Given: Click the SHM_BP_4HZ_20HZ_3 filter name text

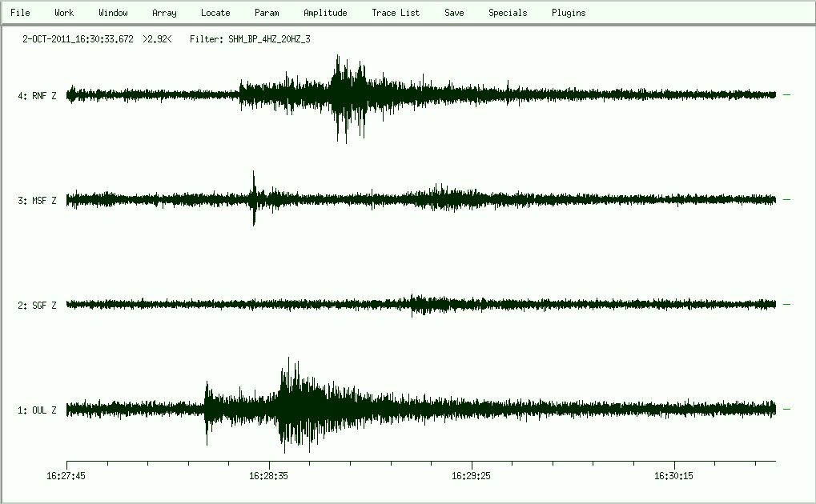Looking at the screenshot, I should [x=263, y=38].
